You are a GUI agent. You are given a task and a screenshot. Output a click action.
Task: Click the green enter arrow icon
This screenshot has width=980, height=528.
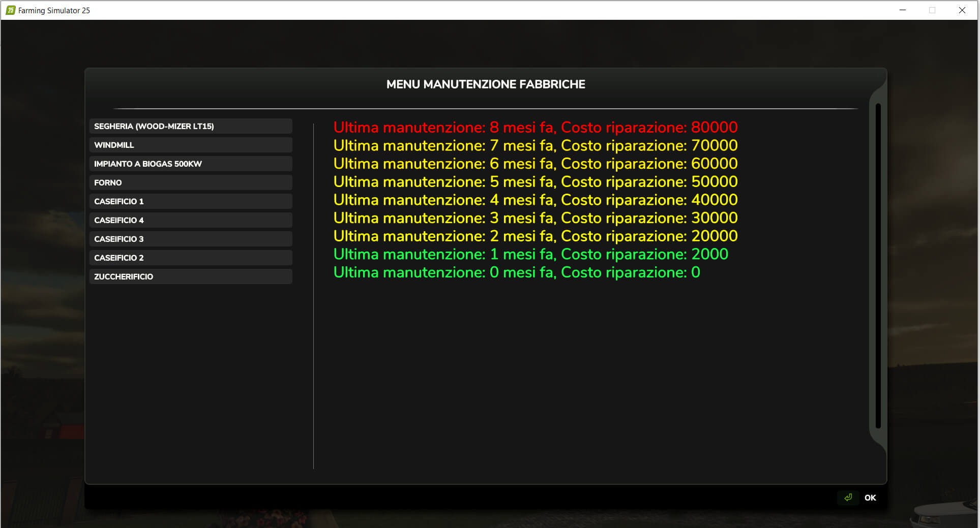848,498
